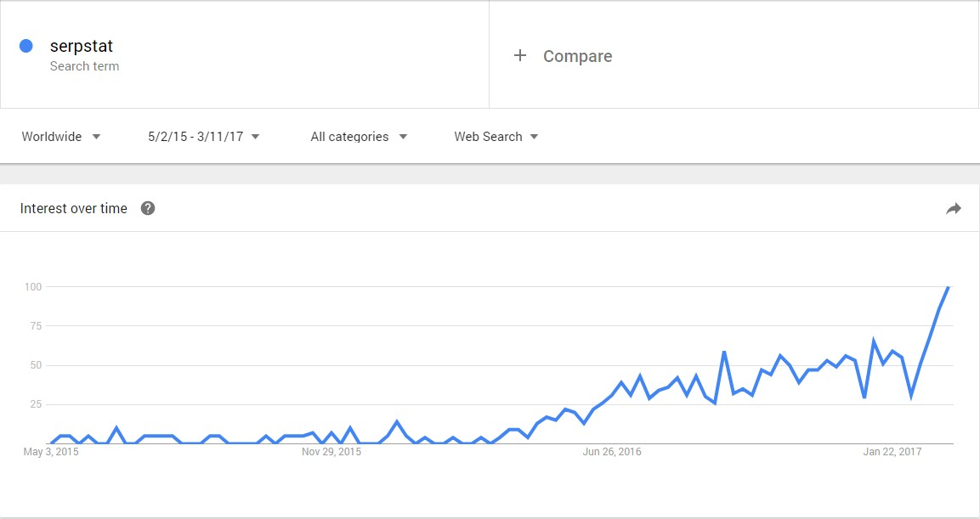
Task: Click the plus icon beside Compare
Action: pos(520,55)
